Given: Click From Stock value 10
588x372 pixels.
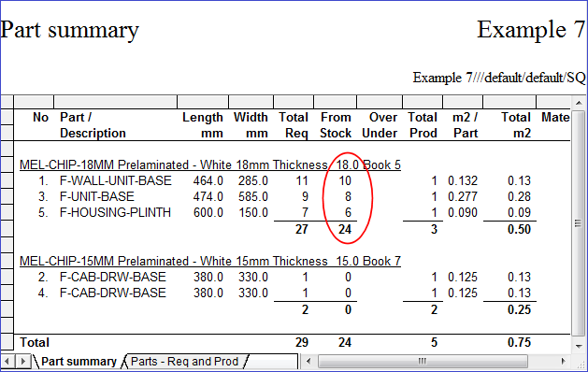Looking at the screenshot, I should point(345,180).
